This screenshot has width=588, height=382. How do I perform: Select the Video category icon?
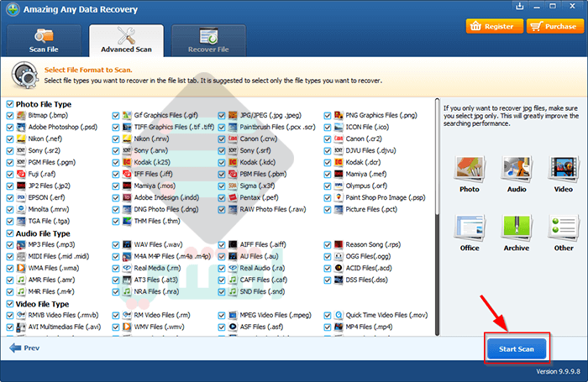[x=564, y=168]
